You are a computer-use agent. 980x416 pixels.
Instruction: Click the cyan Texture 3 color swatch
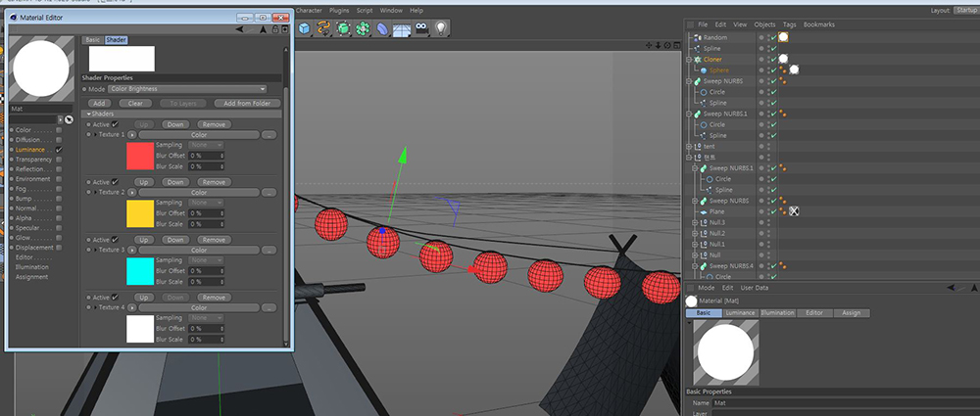(140, 271)
